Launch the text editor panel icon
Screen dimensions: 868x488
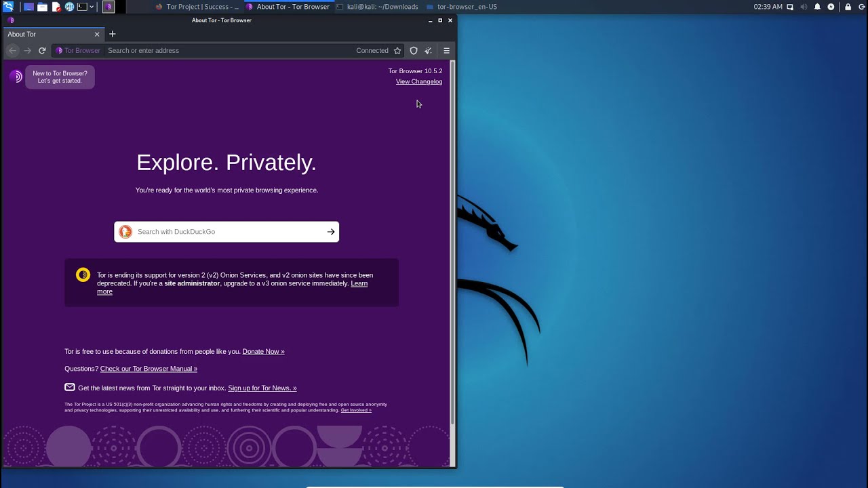pos(56,7)
